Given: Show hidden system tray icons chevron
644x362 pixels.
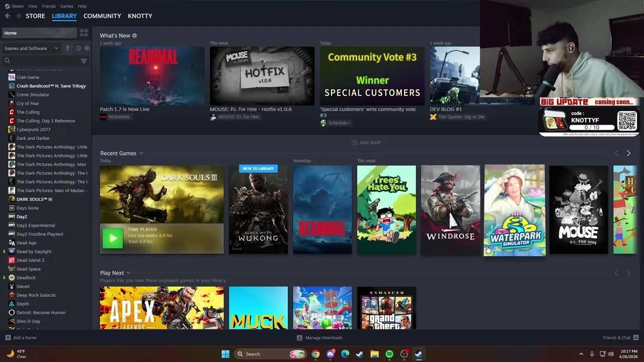Looking at the screenshot, I should point(581,354).
